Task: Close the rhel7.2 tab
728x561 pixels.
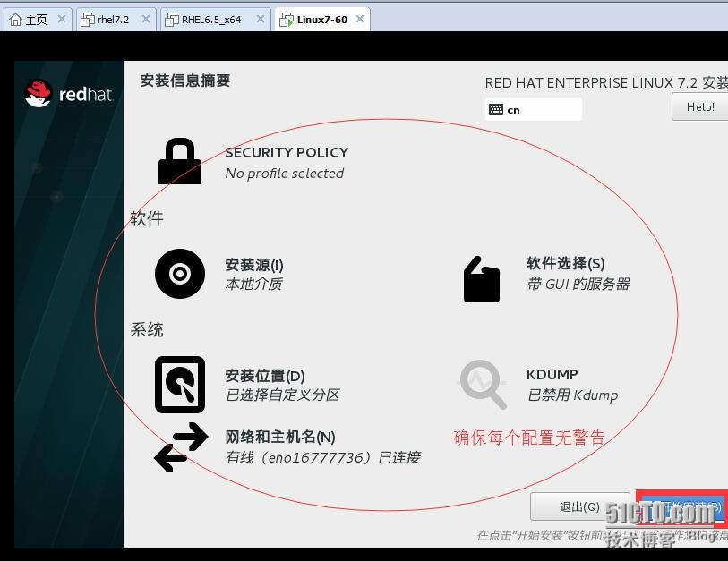Action: coord(145,19)
